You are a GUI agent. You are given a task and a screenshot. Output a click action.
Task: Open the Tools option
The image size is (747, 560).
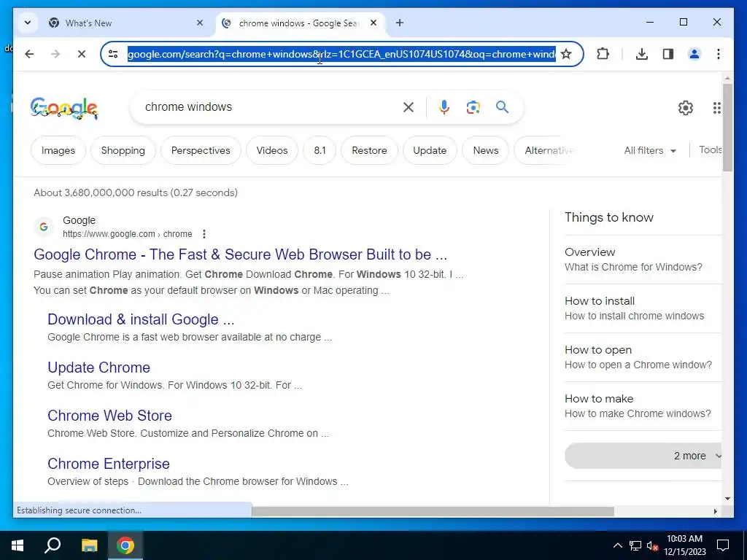(x=711, y=150)
